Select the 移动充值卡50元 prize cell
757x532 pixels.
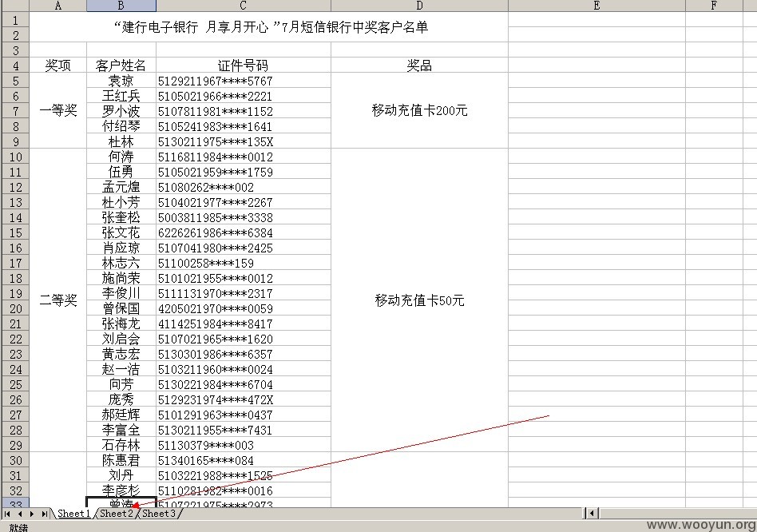(x=419, y=300)
